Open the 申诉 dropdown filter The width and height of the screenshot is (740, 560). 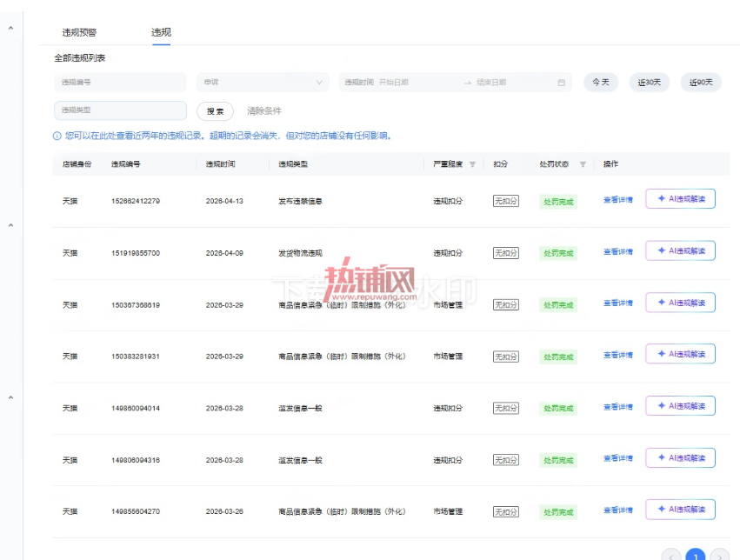263,82
